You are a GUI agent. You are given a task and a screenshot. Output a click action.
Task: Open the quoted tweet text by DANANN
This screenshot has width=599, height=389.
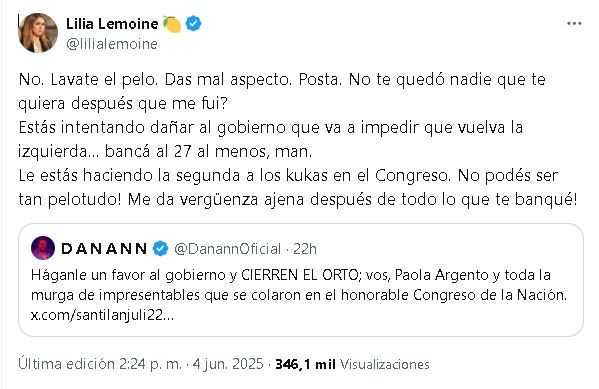(298, 285)
